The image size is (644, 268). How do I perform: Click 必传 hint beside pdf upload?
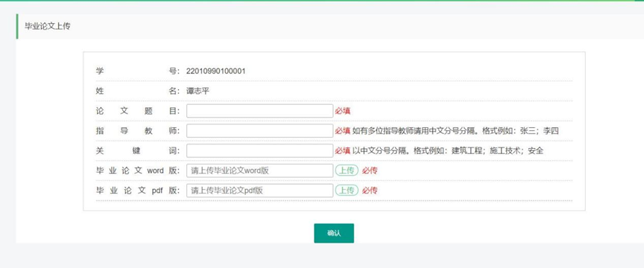[370, 191]
